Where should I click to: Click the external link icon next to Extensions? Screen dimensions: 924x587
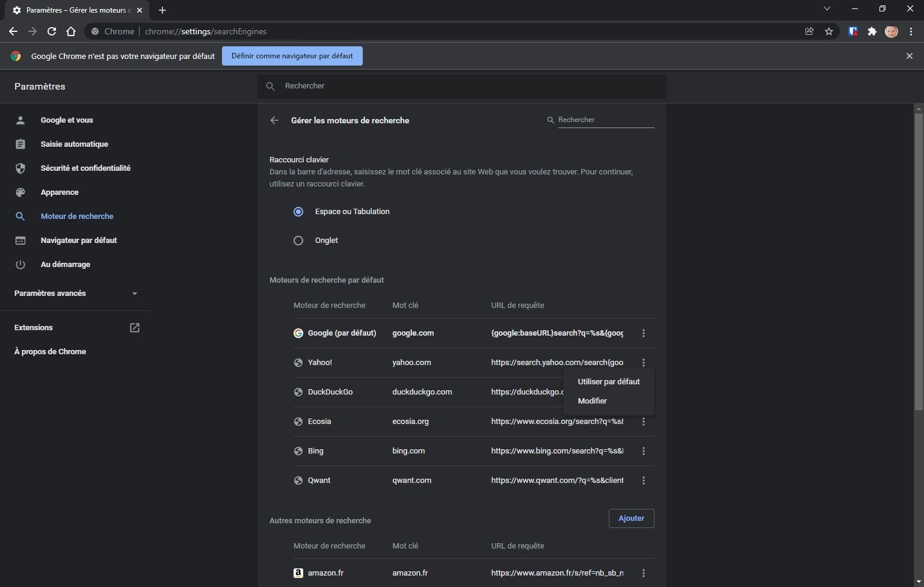point(135,328)
